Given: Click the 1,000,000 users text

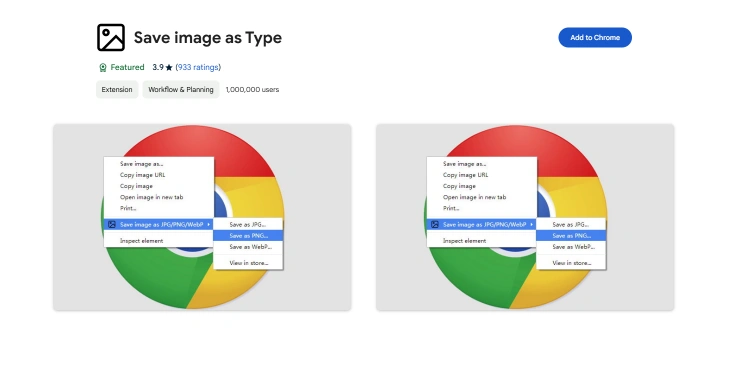Looking at the screenshot, I should [x=252, y=90].
